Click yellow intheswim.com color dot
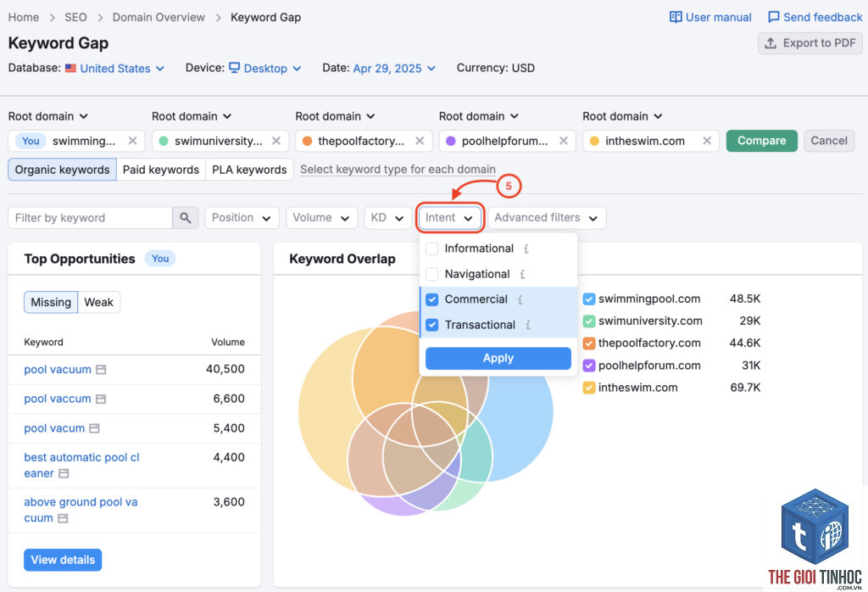Screen dimensions: 868x592 (x=594, y=141)
